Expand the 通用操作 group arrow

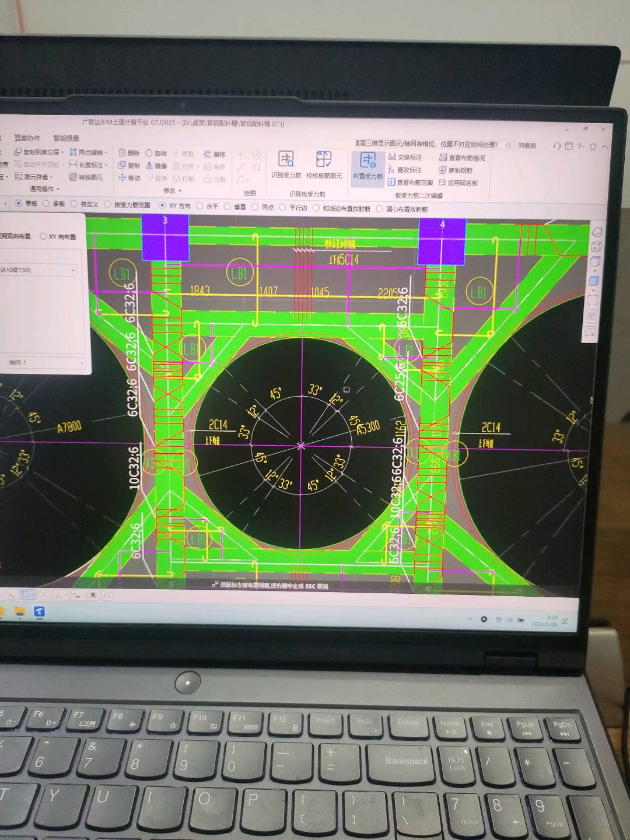pos(58,189)
